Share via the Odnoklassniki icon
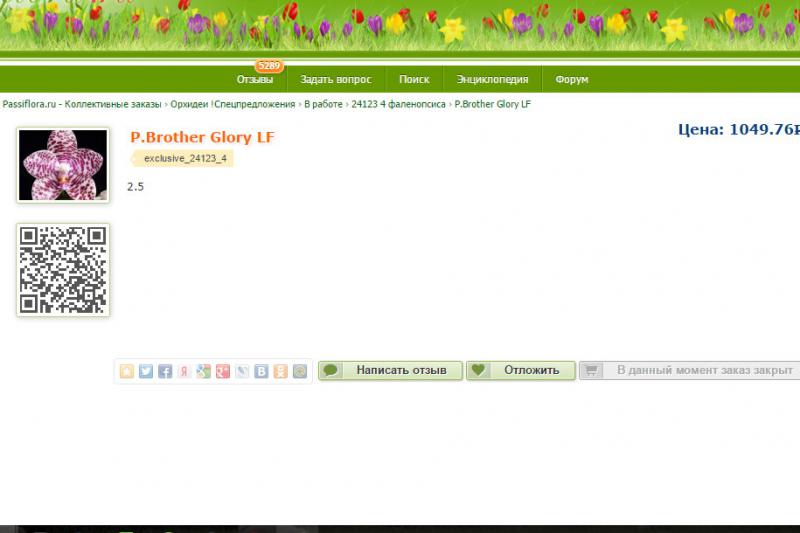This screenshot has height=533, width=800. pyautogui.click(x=281, y=371)
